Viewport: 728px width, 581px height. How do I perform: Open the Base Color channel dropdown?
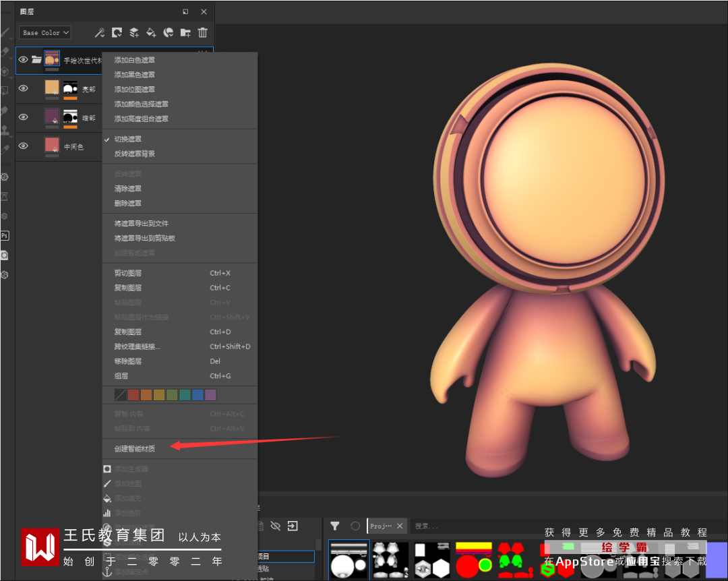[x=45, y=32]
